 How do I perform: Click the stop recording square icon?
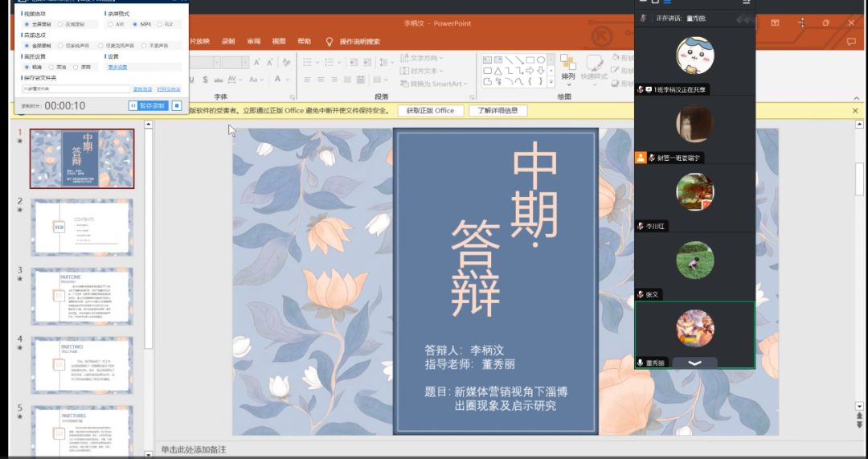[x=177, y=105]
